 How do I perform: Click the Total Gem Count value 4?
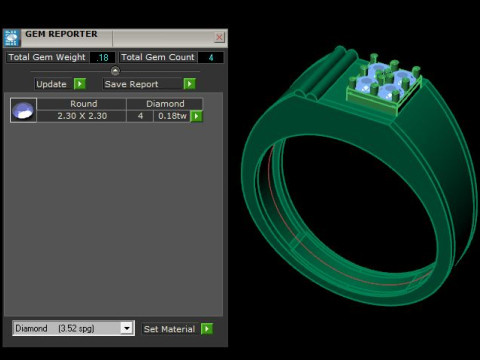211,57
